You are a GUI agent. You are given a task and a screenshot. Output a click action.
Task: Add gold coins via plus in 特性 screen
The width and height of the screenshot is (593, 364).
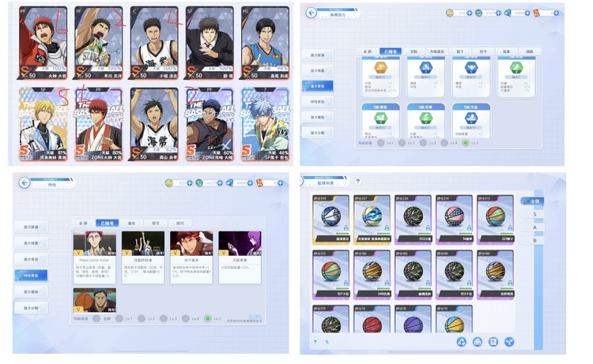point(190,183)
